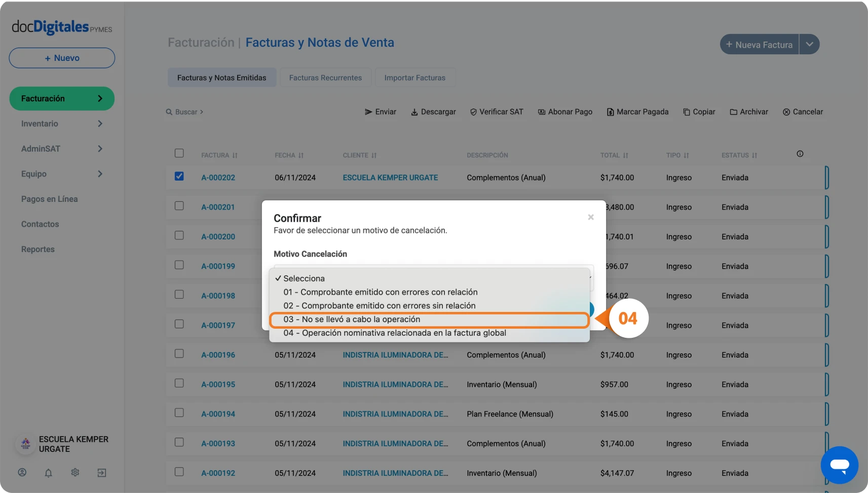Click the Enviar paper-plane icon
The image size is (868, 493).
click(368, 112)
